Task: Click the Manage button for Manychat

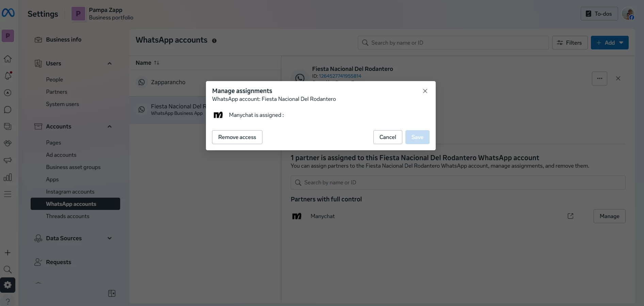Action: pyautogui.click(x=609, y=216)
